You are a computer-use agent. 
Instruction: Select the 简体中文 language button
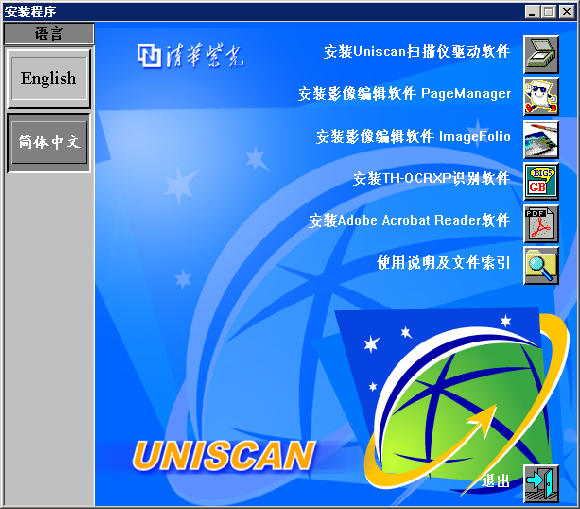(49, 142)
